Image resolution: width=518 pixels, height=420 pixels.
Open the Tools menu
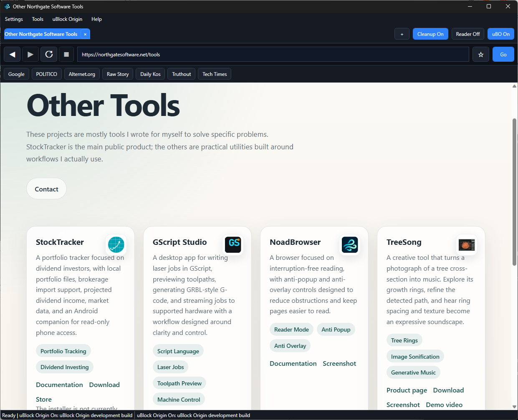38,19
